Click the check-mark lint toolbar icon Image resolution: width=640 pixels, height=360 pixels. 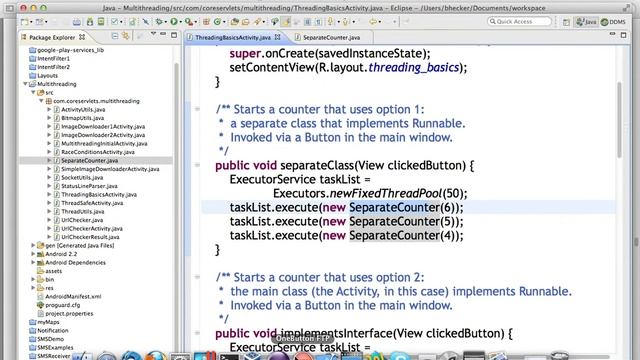[x=115, y=22]
